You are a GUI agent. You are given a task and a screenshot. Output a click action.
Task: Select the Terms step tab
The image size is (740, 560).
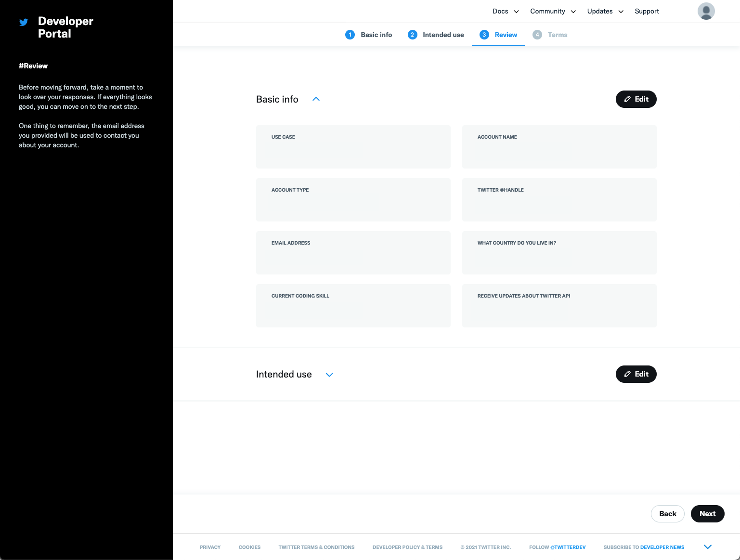click(x=550, y=35)
